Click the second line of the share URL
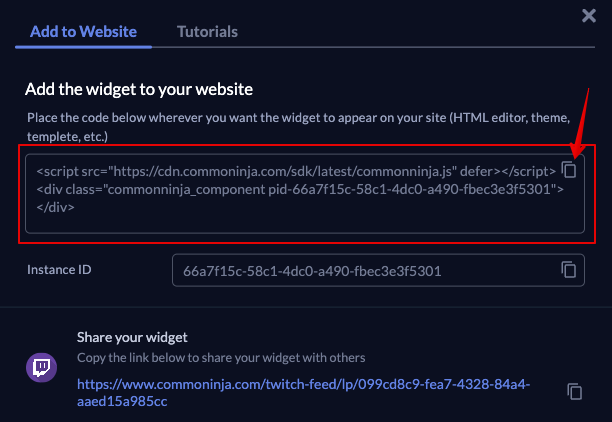This screenshot has height=422, width=612. [x=121, y=401]
